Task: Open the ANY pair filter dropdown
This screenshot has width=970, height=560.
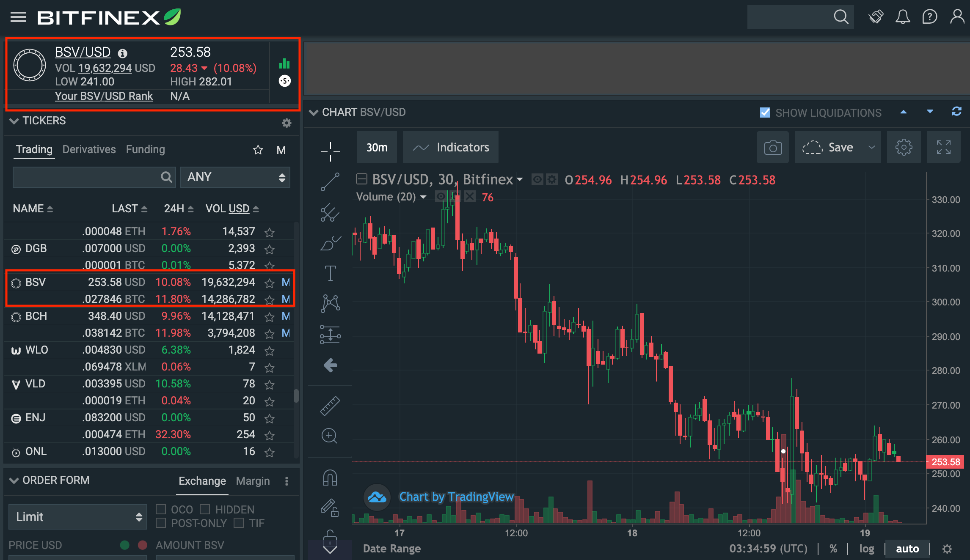Action: (235, 177)
